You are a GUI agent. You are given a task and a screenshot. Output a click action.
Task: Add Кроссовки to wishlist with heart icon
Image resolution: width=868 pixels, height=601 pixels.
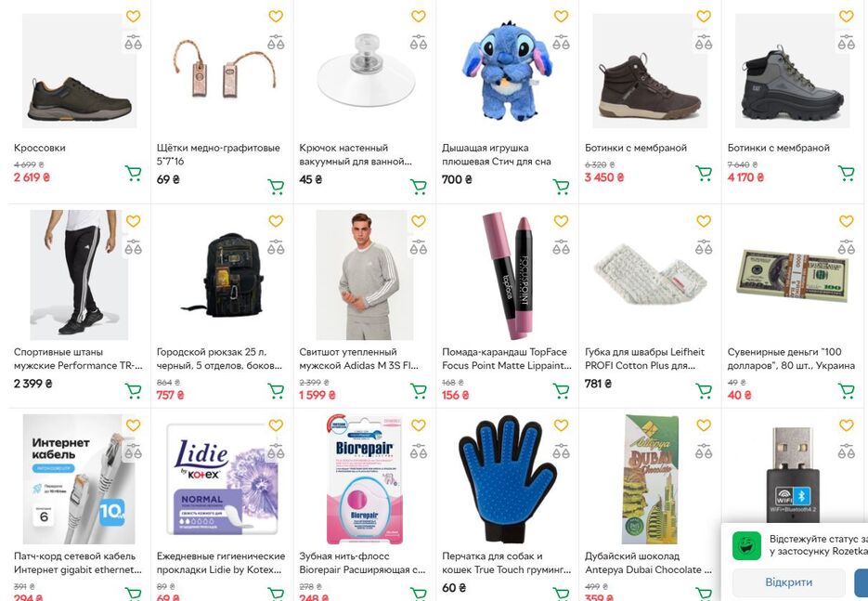(x=133, y=17)
